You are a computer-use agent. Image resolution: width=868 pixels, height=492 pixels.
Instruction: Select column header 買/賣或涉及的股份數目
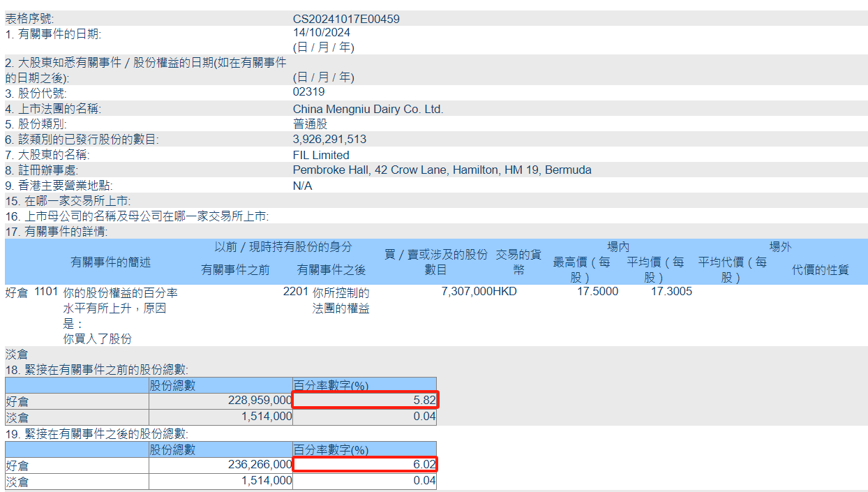[x=436, y=262]
